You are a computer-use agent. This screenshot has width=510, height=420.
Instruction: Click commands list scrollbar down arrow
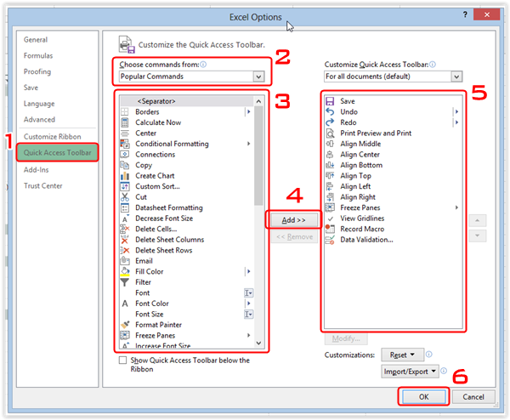pyautogui.click(x=258, y=343)
